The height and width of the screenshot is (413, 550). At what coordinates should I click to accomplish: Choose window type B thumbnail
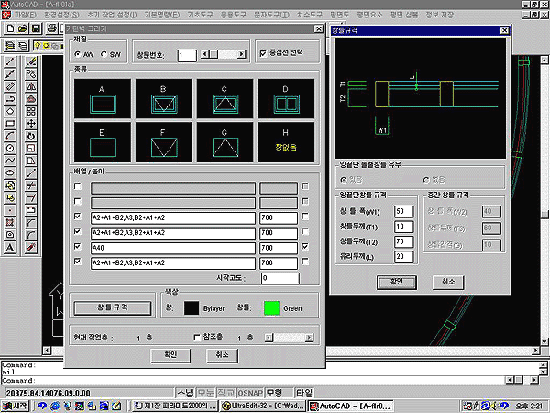164,99
